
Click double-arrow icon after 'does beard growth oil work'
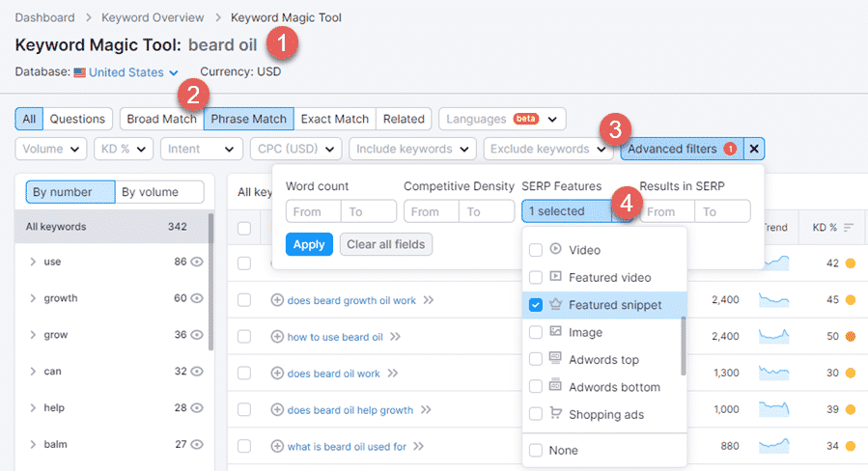(x=429, y=300)
